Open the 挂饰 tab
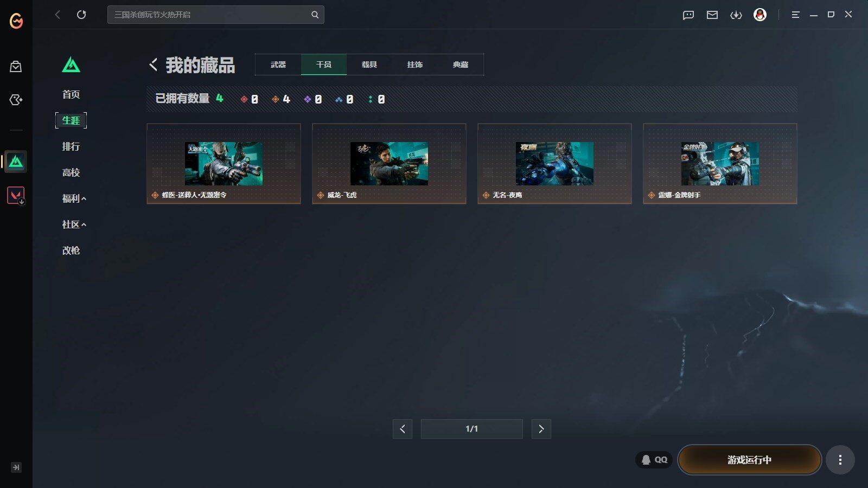868x488 pixels. tap(415, 65)
